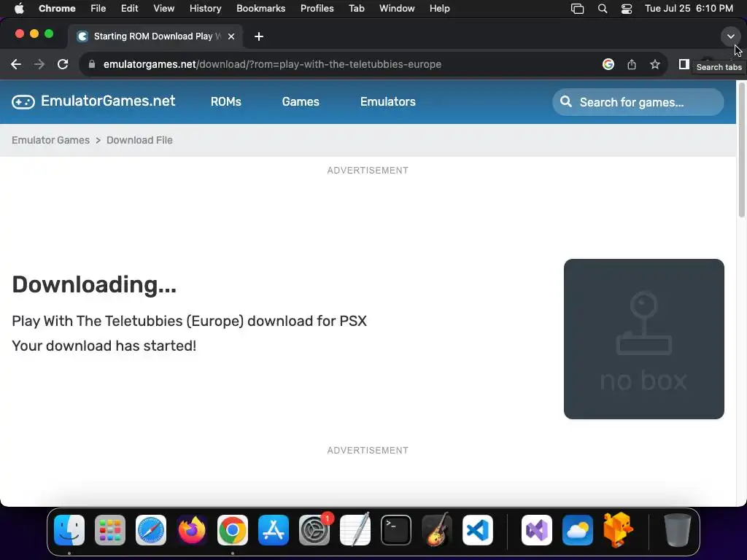This screenshot has height=560, width=747.
Task: Open the Emulators page
Action: tap(388, 101)
